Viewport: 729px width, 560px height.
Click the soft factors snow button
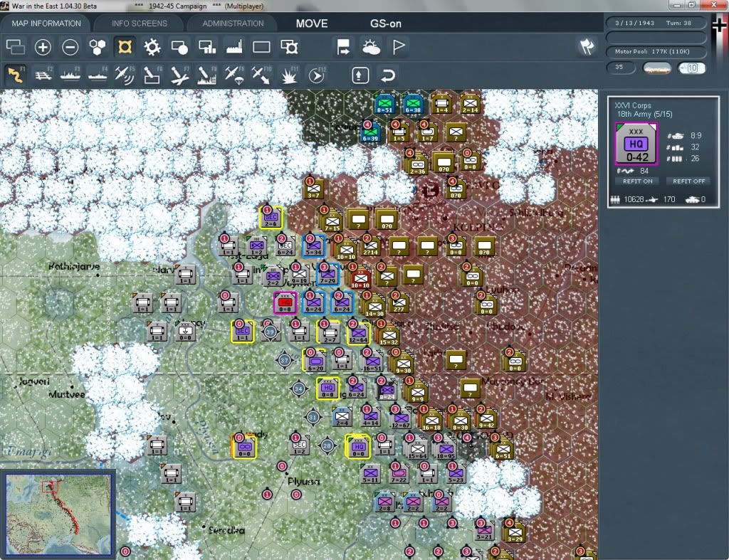pyautogui.click(x=656, y=68)
